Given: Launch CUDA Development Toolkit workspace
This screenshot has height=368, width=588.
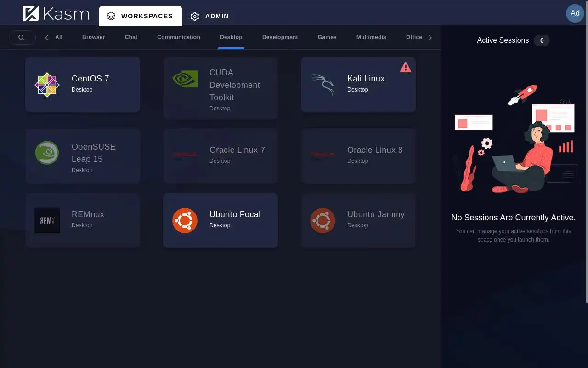Looking at the screenshot, I should pyautogui.click(x=220, y=88).
